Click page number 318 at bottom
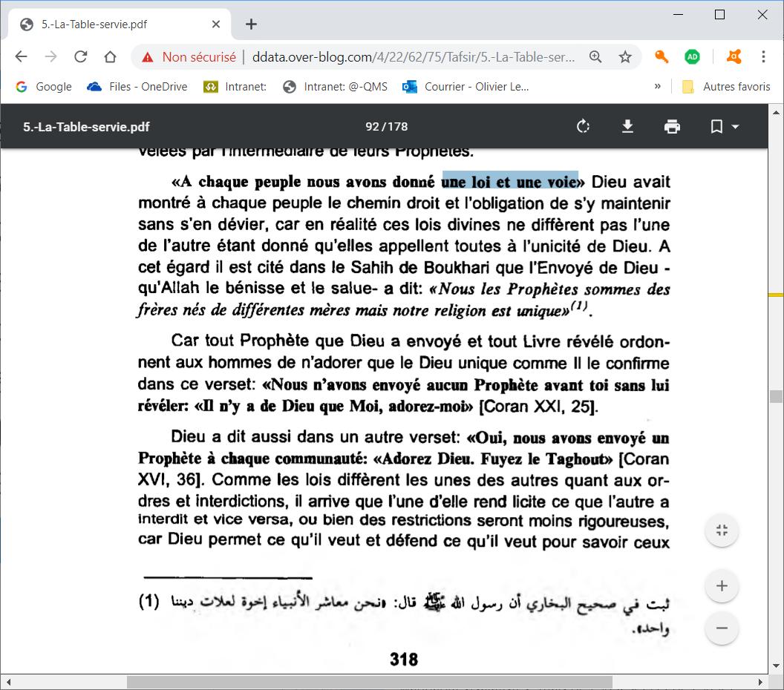The width and height of the screenshot is (784, 690). [403, 659]
